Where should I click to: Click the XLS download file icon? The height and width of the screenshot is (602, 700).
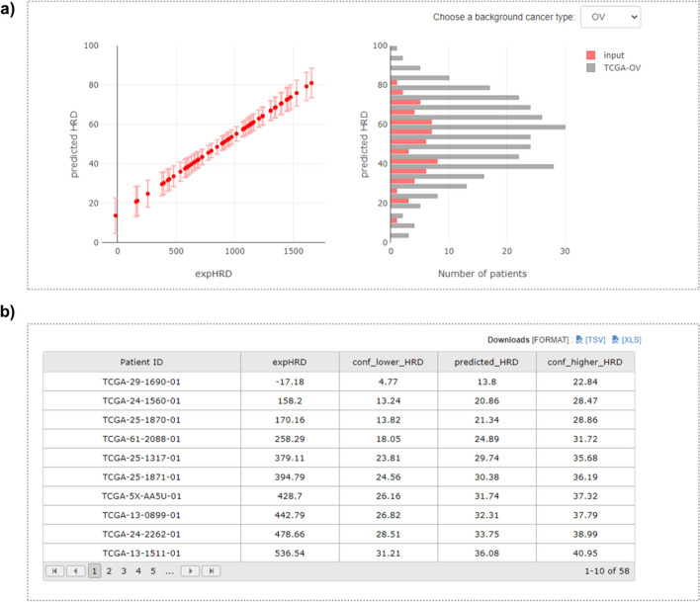pos(615,339)
